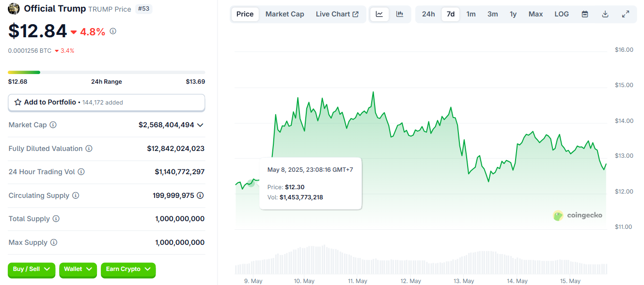
Task: Click the tooltip volume $1,453,773,218
Action: point(301,197)
